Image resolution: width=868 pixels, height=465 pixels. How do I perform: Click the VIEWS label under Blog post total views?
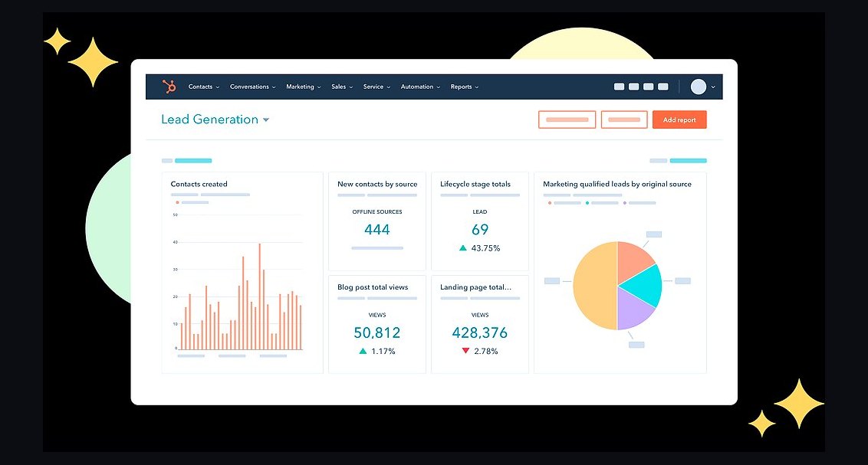377,315
